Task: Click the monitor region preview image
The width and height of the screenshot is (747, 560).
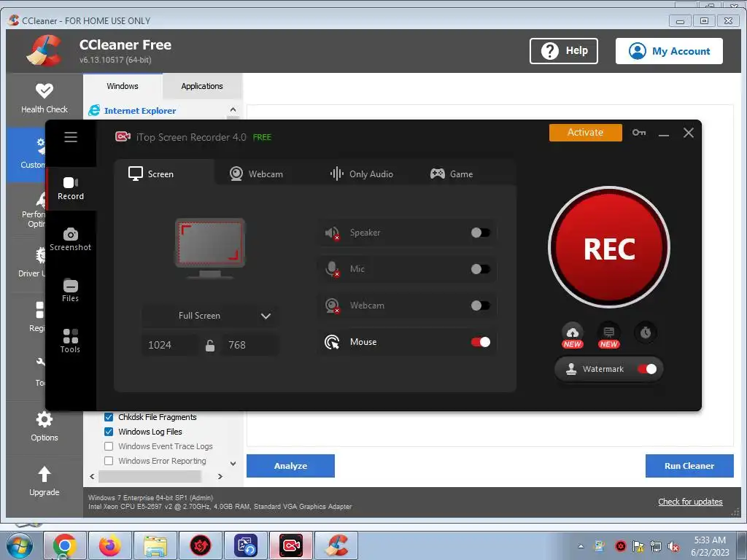Action: [210, 248]
